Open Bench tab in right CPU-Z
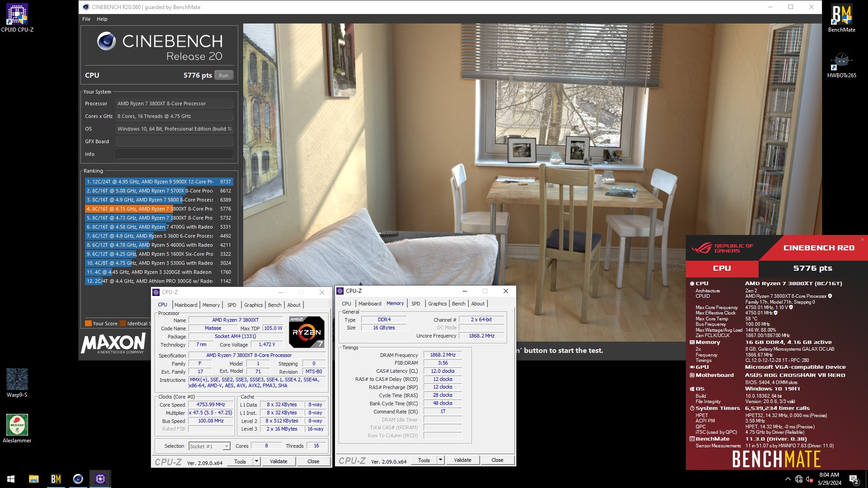Viewport: 868px width, 488px height. click(458, 304)
